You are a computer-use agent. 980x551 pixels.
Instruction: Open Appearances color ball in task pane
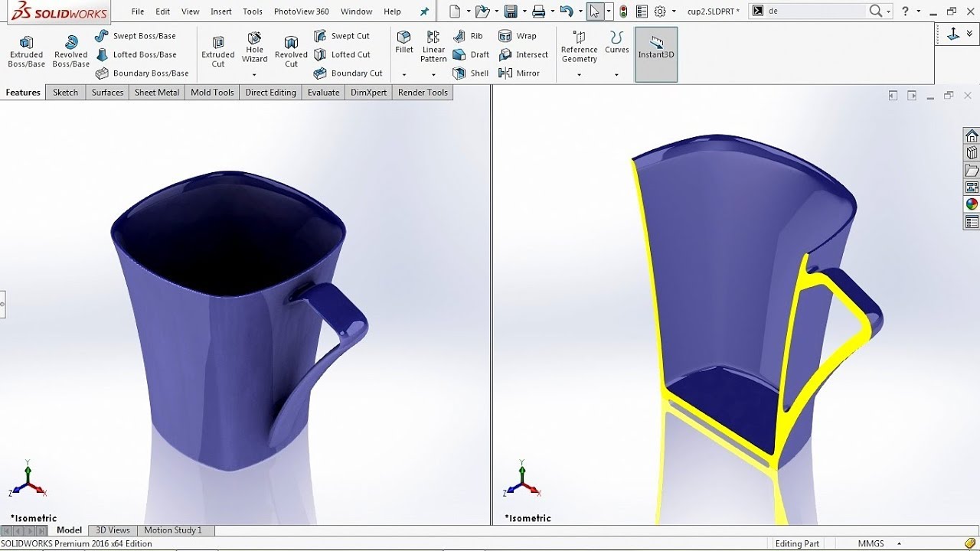(972, 204)
